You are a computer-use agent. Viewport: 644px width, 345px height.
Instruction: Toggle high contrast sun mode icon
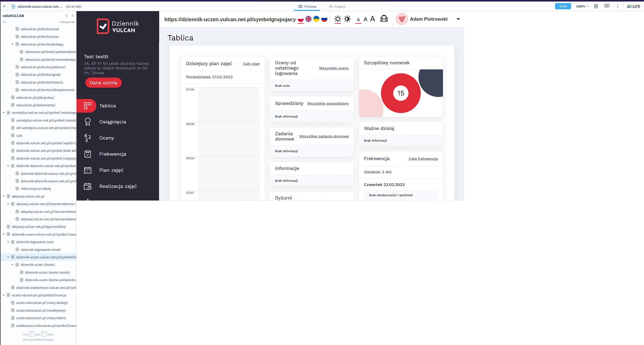point(347,19)
